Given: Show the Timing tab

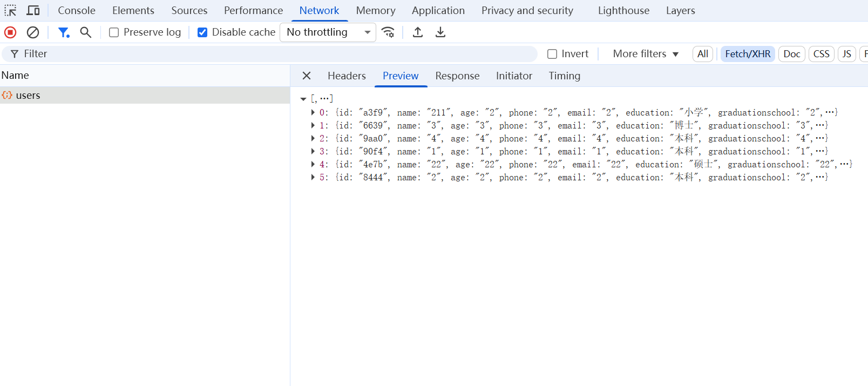Looking at the screenshot, I should click(x=565, y=76).
